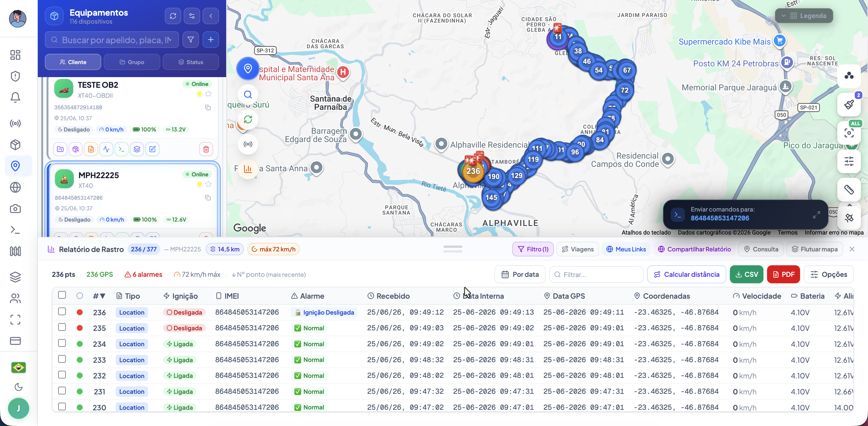Expand the Legenda map dropdown
The height and width of the screenshot is (426, 868).
pyautogui.click(x=804, y=16)
